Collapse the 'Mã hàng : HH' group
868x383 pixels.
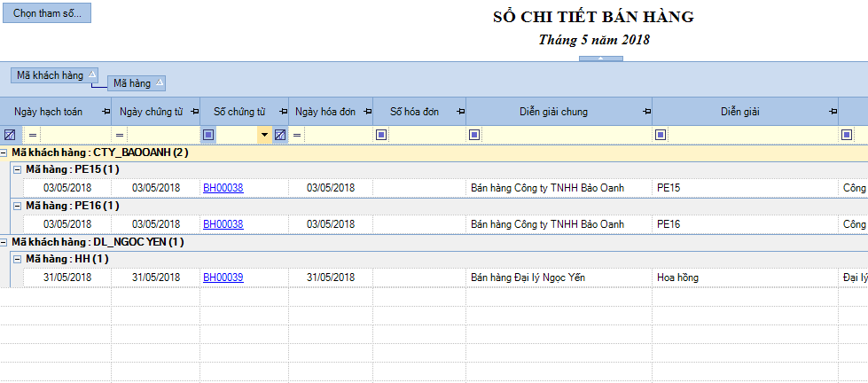[x=18, y=259]
